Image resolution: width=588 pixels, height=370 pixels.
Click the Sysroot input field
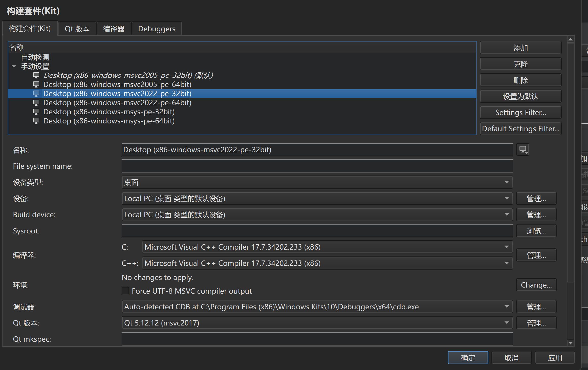pyautogui.click(x=317, y=231)
